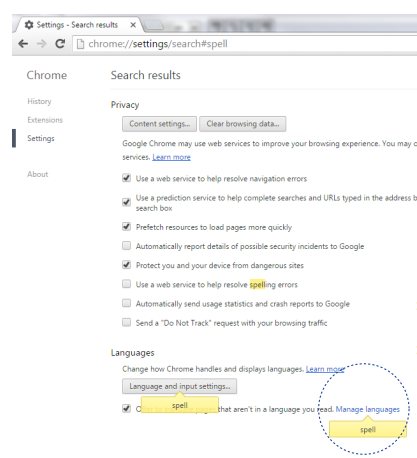Screen dimensions: 417x458
Task: Open a new tab using the blank tab button
Action: [154, 25]
